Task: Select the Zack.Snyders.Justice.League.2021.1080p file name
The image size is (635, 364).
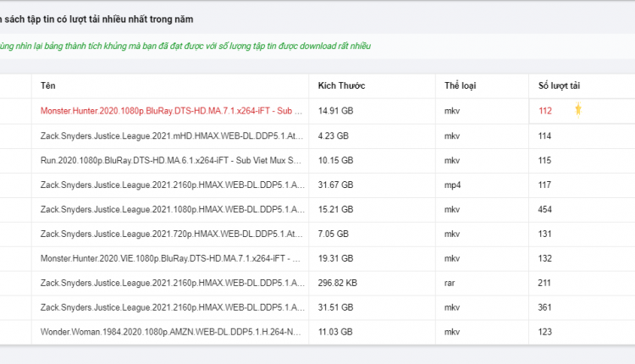Action: (173, 209)
